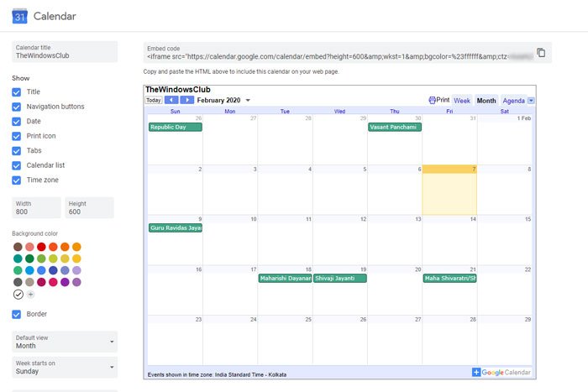Click the 'Sat' column header
588x392 pixels.
(504, 112)
